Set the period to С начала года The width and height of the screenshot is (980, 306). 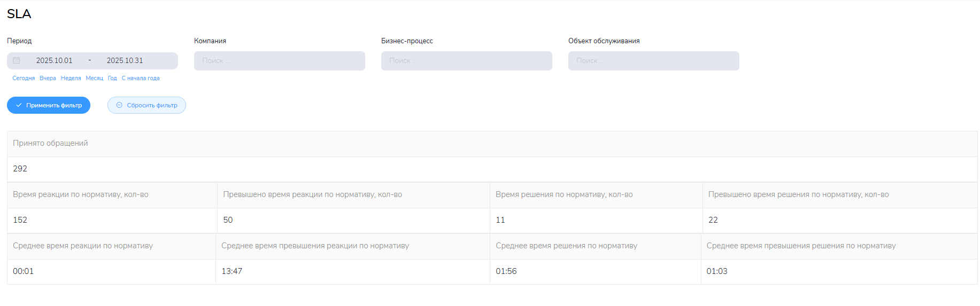141,79
